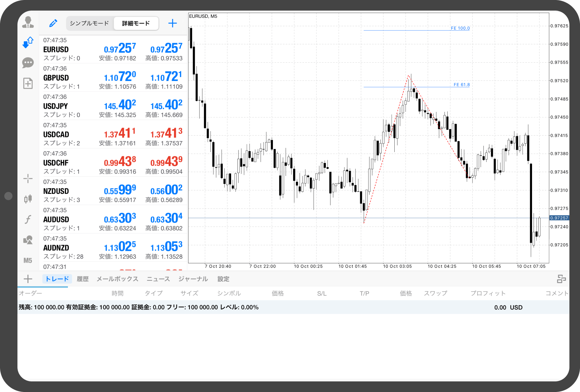Select the quotes up-down arrows icon
Screen dimensions: 580x392
pyautogui.click(x=28, y=42)
